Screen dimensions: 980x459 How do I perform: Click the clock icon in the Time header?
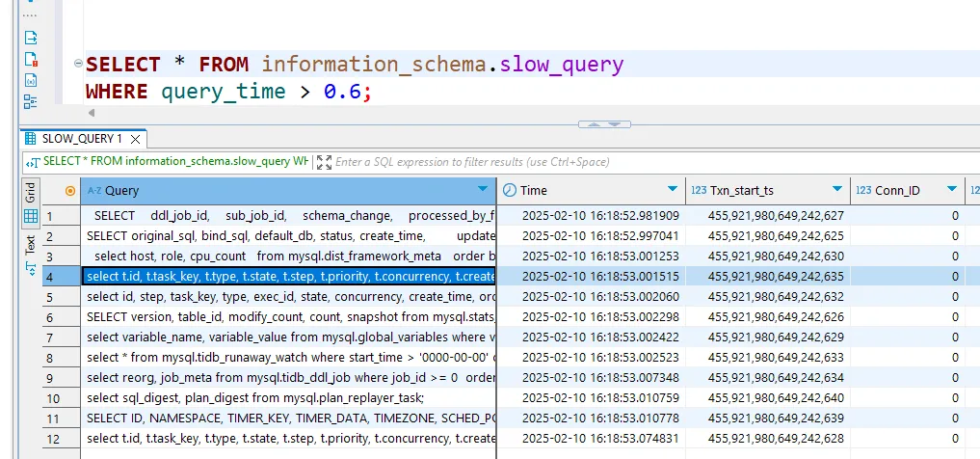tap(510, 190)
